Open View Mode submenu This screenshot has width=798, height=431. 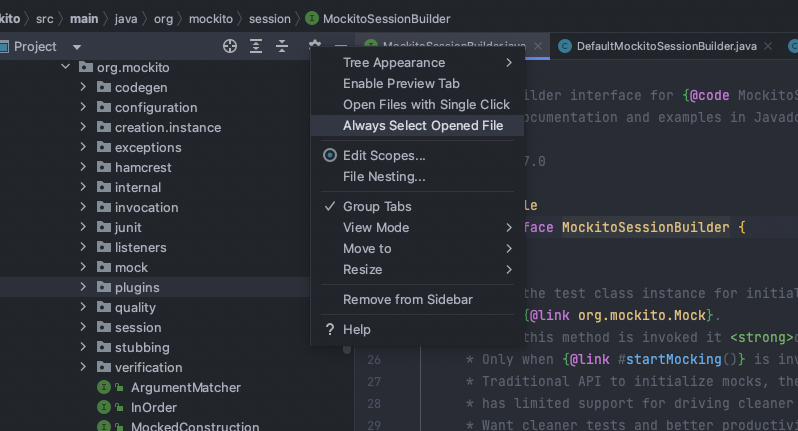pos(417,227)
